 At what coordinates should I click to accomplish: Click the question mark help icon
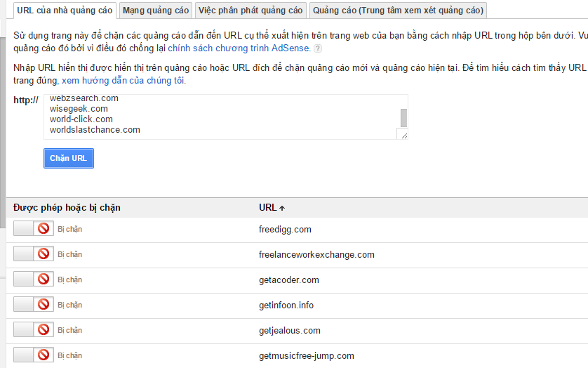[318, 48]
